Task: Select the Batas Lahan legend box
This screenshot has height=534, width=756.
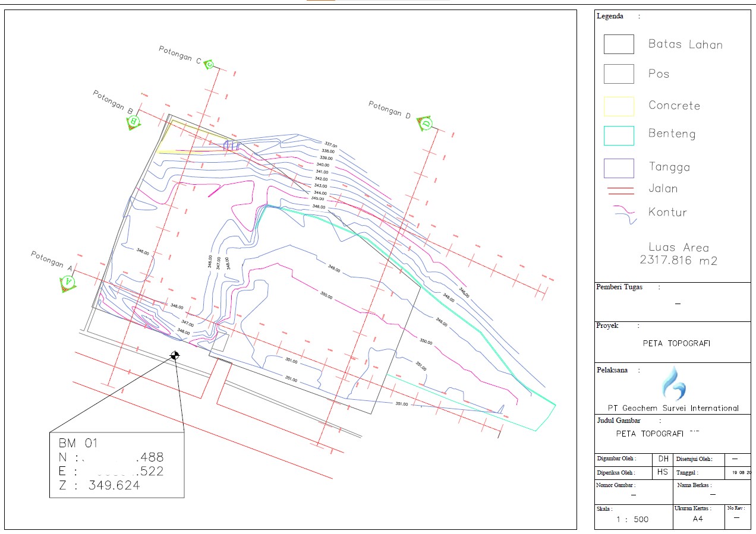Action: click(x=619, y=45)
